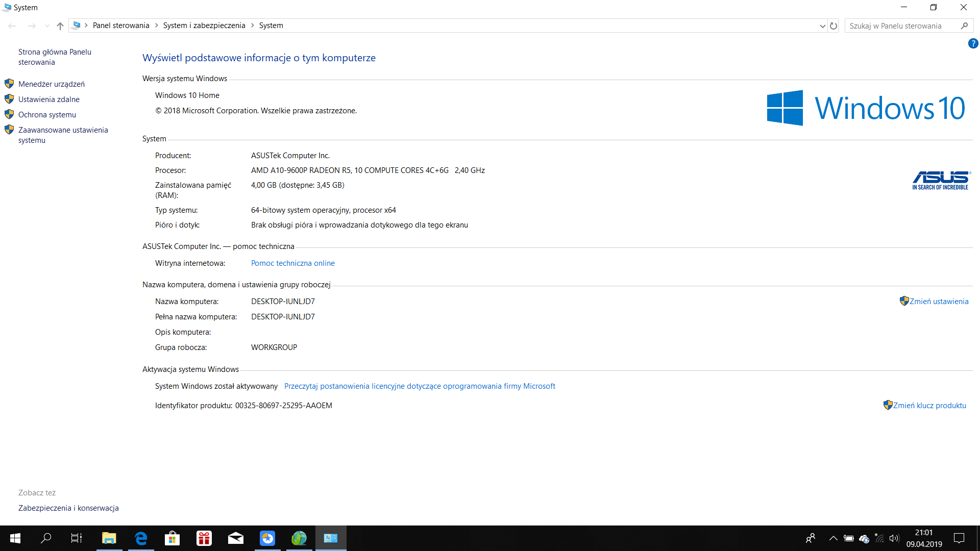Restore down the System window
This screenshot has height=551, width=980.
(933, 8)
